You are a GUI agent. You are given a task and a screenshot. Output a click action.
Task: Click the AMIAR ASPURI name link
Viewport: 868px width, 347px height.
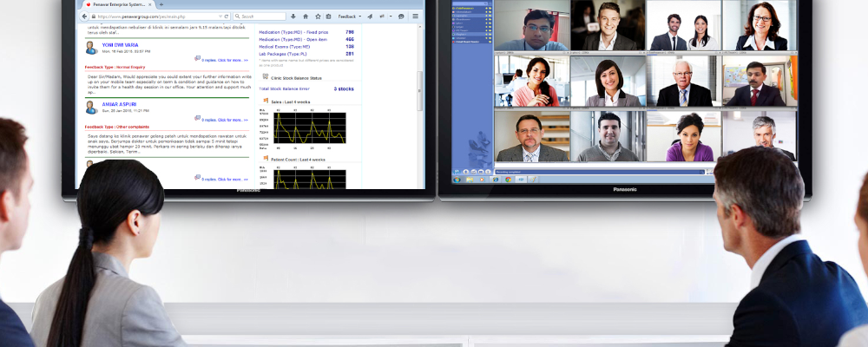[x=118, y=105]
